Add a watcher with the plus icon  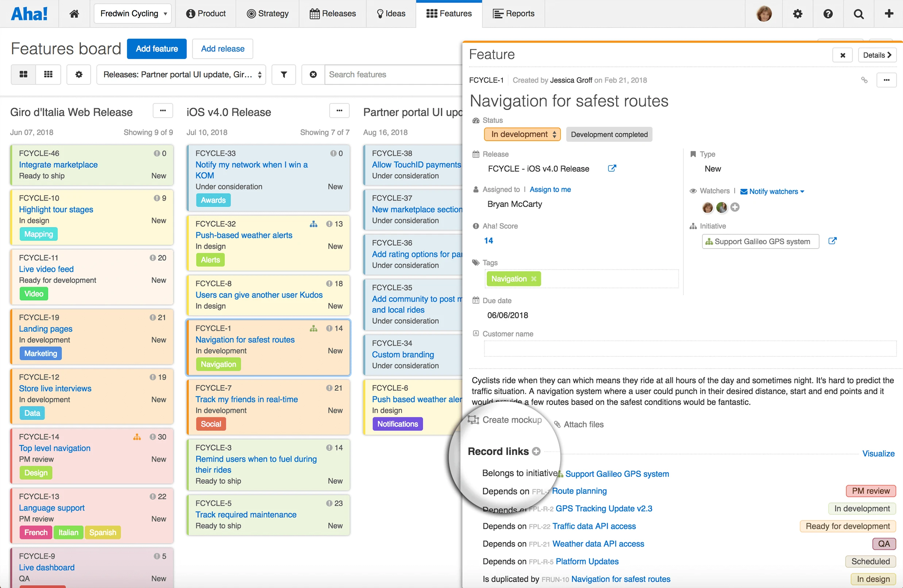point(735,207)
